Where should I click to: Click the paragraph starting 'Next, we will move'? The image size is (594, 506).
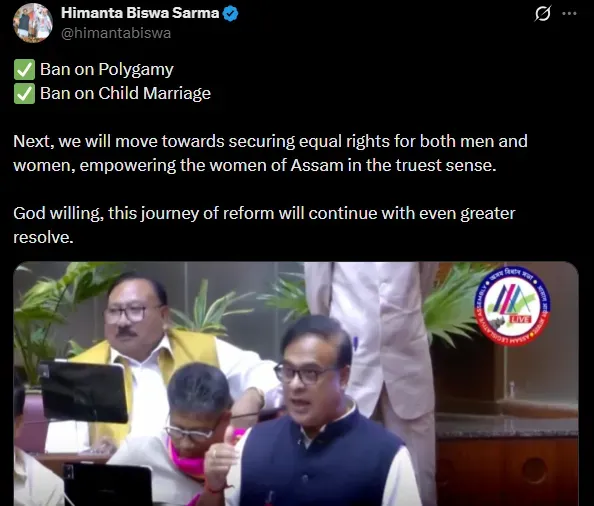pyautogui.click(x=270, y=153)
